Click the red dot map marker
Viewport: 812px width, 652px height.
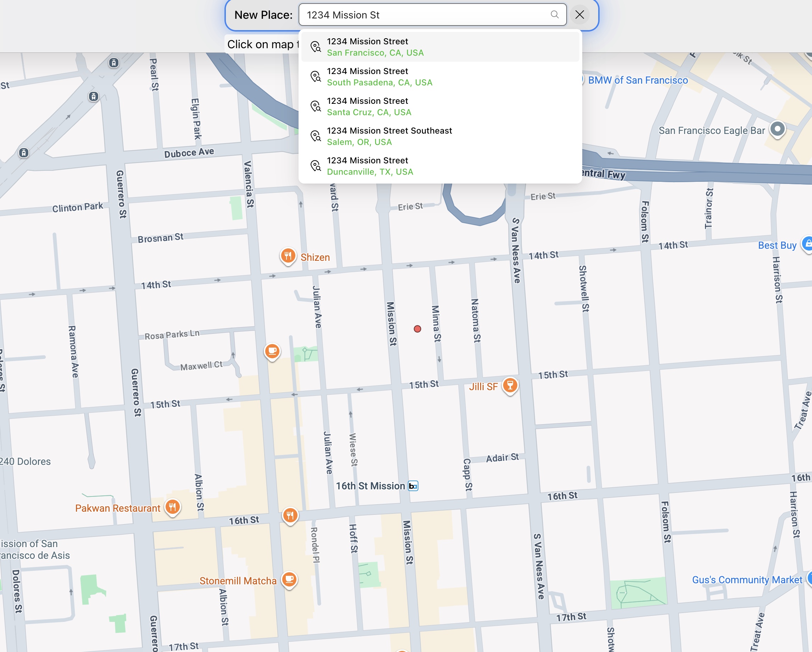coord(417,329)
